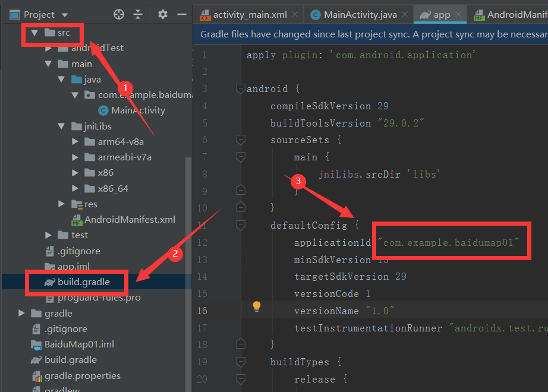Click the locate current file target icon
548x392 pixels.
click(119, 14)
